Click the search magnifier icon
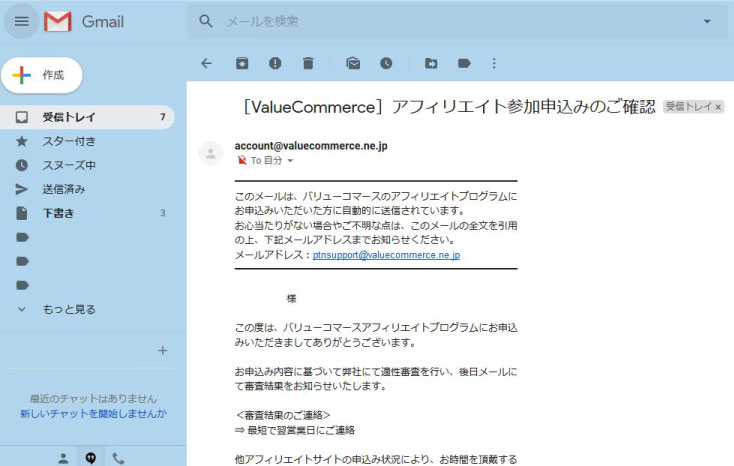The image size is (734, 466). pos(206,21)
